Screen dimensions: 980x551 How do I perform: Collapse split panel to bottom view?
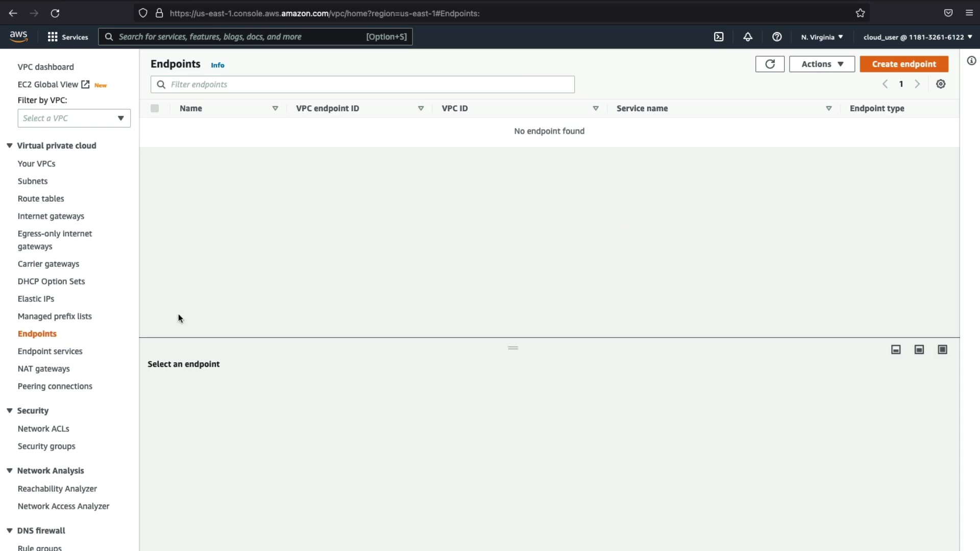(x=896, y=349)
